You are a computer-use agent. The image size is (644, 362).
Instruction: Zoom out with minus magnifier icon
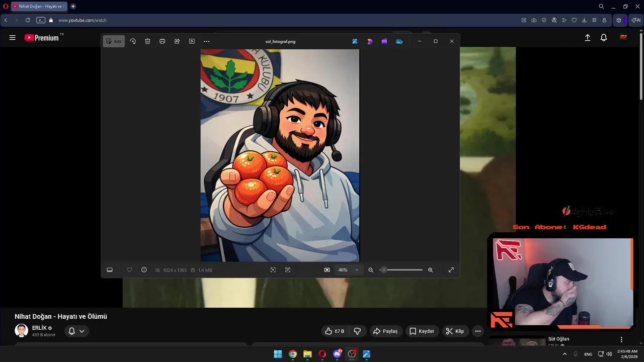click(x=371, y=270)
